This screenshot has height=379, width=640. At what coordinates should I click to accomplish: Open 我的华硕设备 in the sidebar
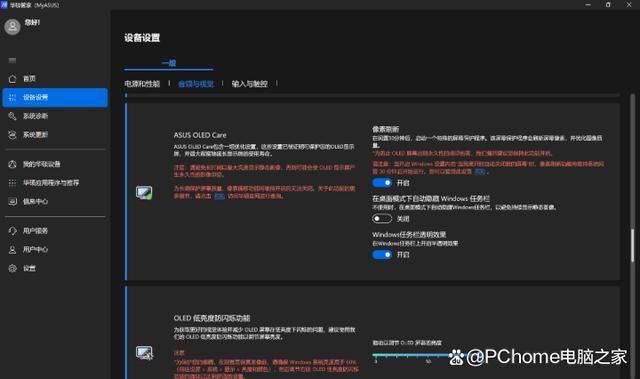pyautogui.click(x=55, y=164)
